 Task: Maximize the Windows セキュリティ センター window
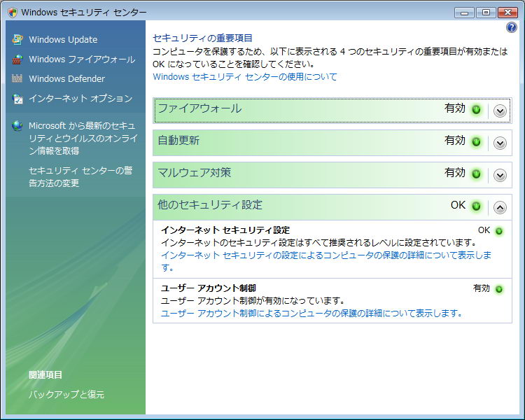[x=486, y=13]
